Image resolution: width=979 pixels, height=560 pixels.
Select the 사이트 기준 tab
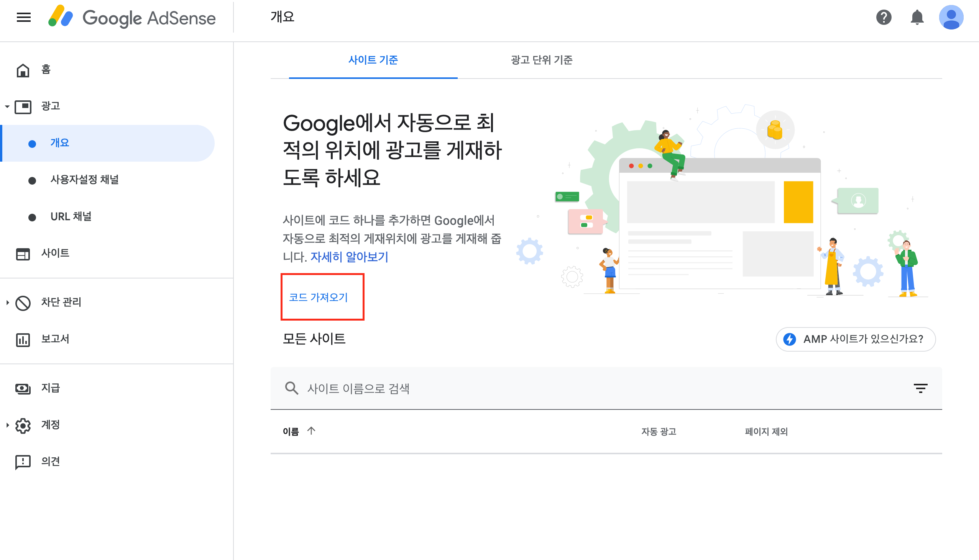(x=373, y=60)
